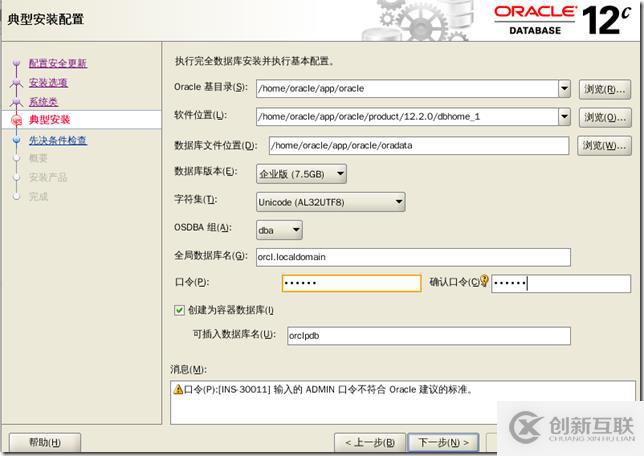Image resolution: width=644 pixels, height=456 pixels.
Task: Go to the 系统类 step
Action: coord(43,101)
